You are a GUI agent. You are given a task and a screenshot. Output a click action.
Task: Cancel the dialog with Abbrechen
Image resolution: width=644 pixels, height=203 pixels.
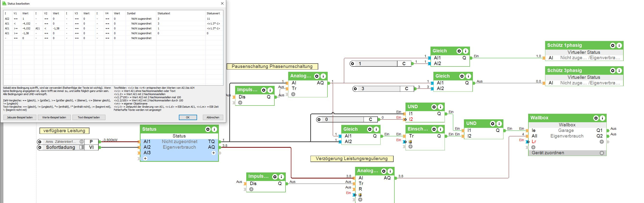[x=213, y=117]
